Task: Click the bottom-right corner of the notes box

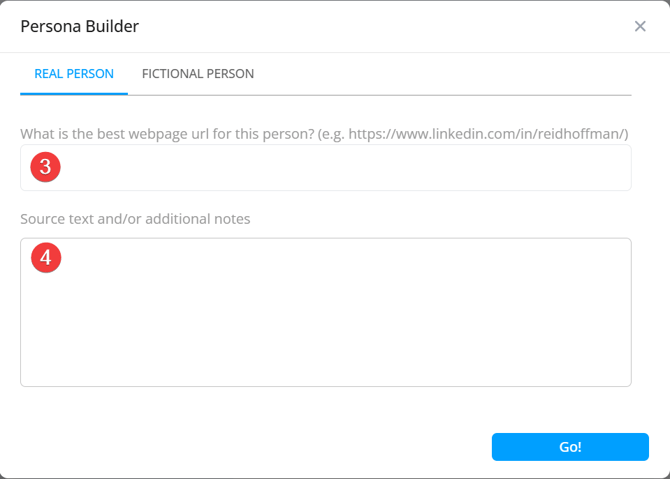Action: (627, 382)
